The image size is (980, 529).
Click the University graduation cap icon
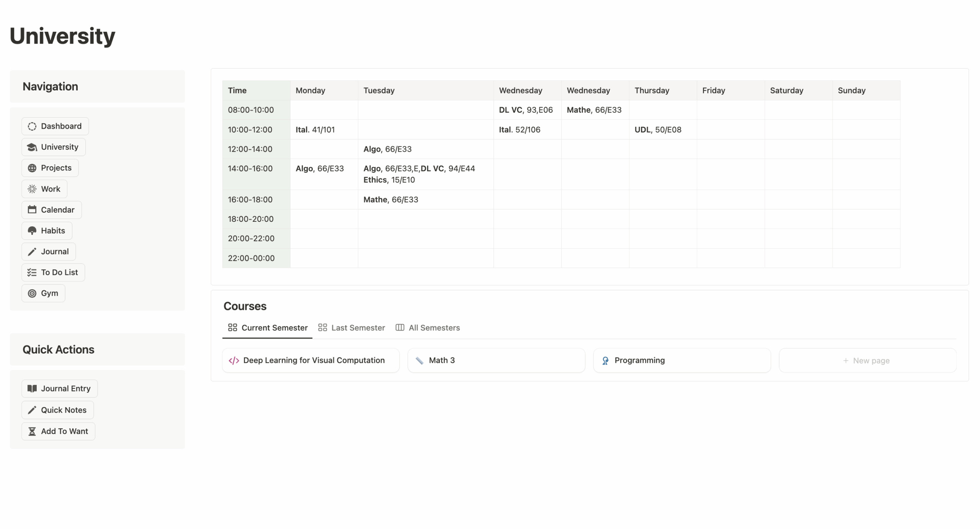pyautogui.click(x=32, y=147)
